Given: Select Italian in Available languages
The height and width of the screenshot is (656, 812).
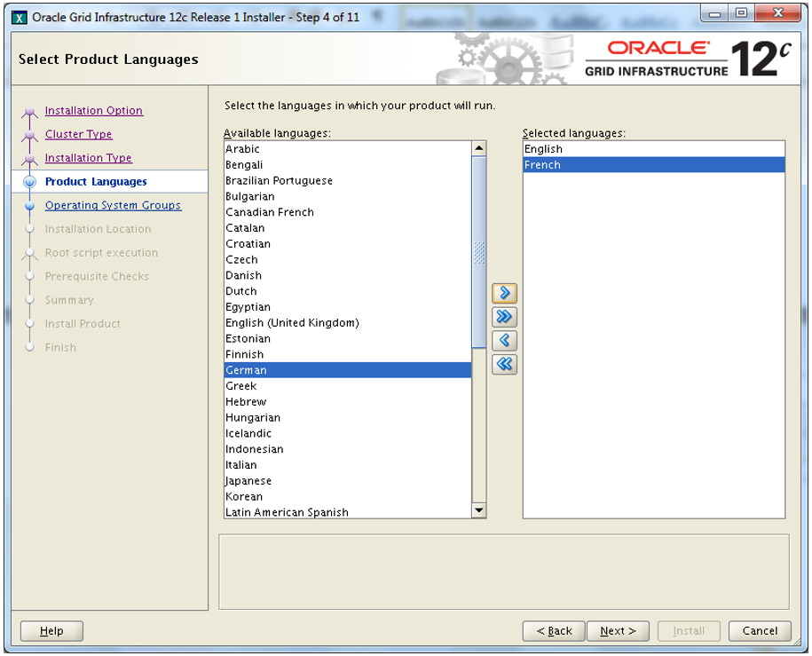Looking at the screenshot, I should 348,465.
